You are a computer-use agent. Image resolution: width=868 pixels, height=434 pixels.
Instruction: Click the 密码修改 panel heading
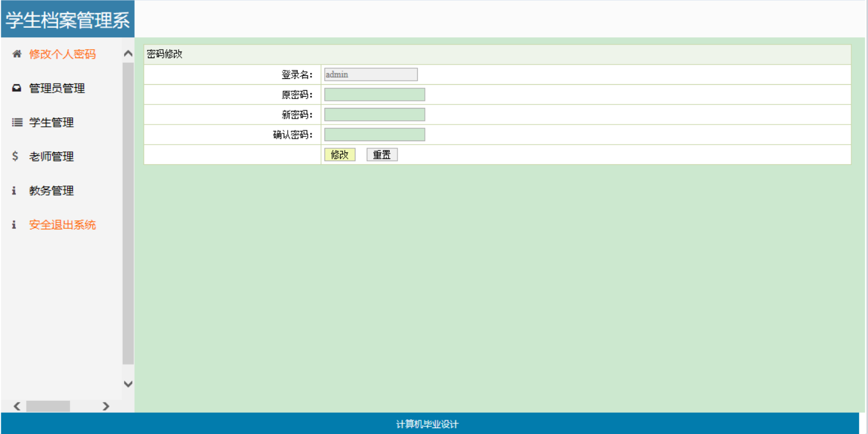165,54
